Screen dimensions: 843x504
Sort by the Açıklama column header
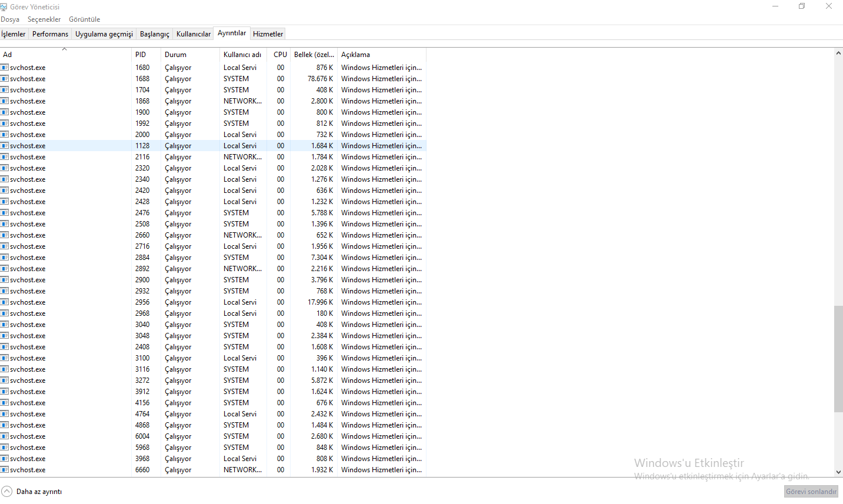click(x=382, y=55)
